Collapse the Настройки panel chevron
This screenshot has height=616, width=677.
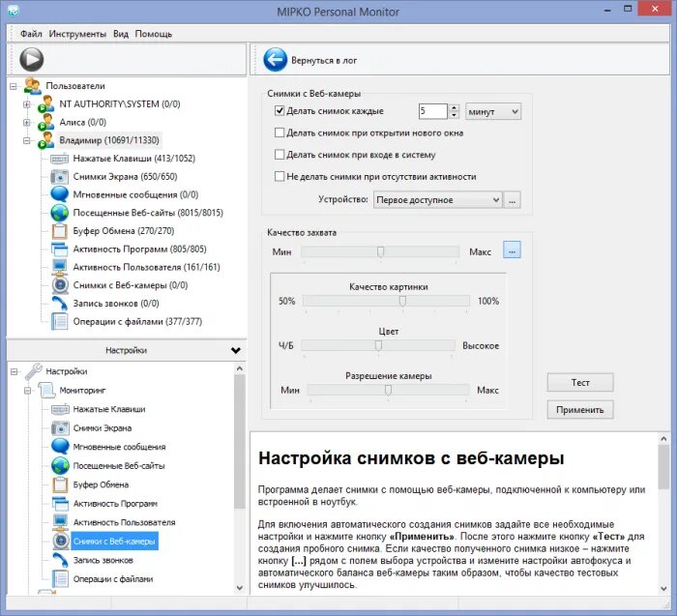[x=236, y=350]
